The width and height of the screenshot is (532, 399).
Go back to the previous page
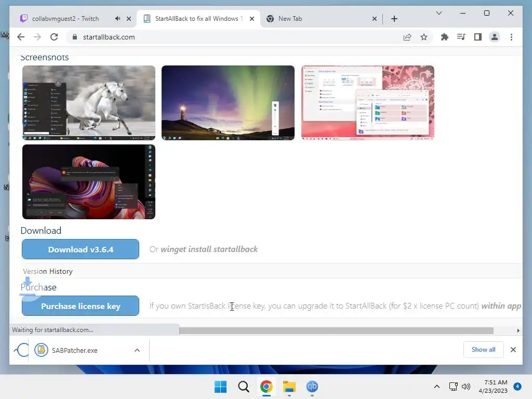coord(21,37)
